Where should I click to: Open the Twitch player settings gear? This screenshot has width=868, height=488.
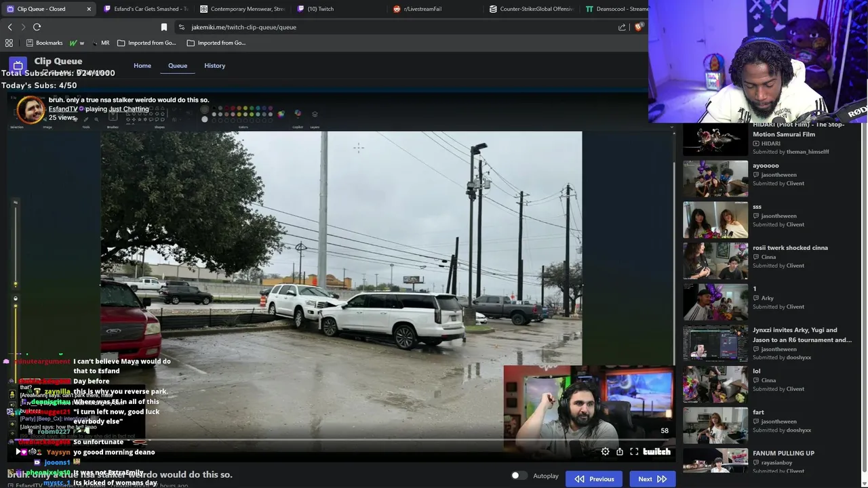click(605, 451)
